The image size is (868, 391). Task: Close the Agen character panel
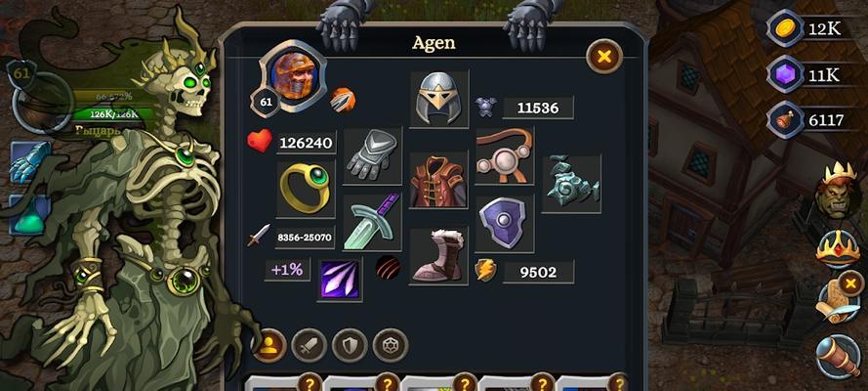pyautogui.click(x=604, y=56)
